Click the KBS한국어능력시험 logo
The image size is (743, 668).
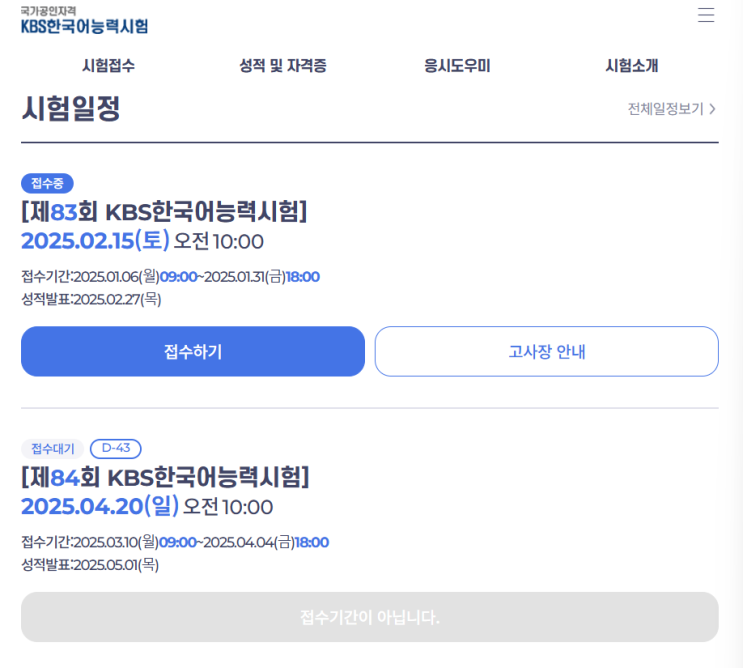tap(84, 21)
